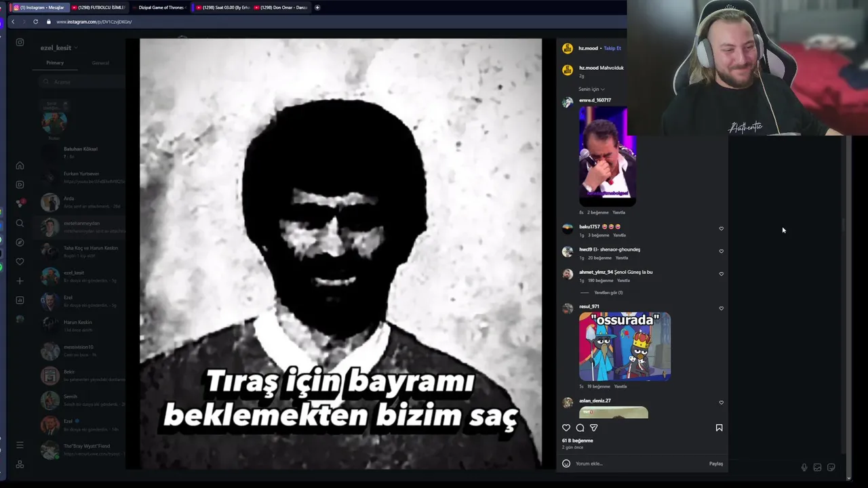
Task: Click the browser address bar URL
Action: (94, 22)
